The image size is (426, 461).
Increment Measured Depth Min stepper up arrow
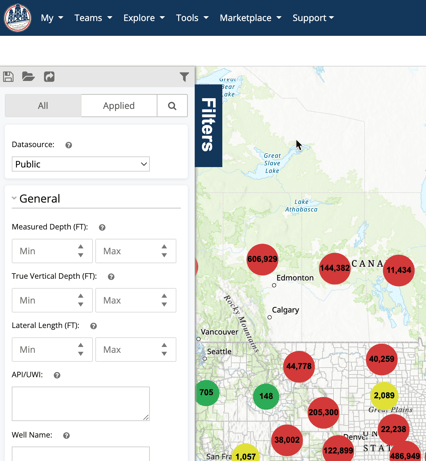[x=81, y=247]
